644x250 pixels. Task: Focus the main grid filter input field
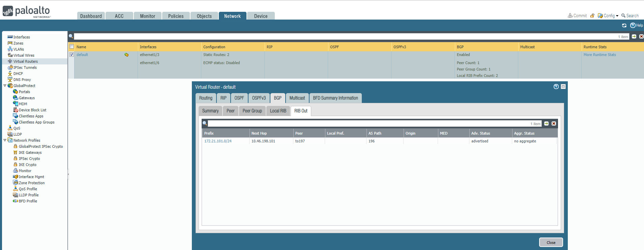click(x=351, y=36)
